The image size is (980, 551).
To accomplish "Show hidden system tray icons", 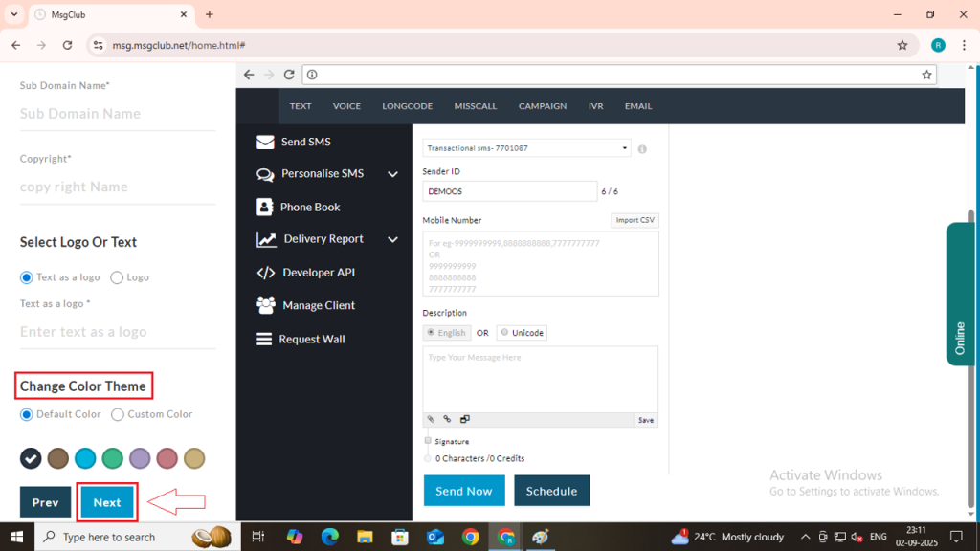I will 805,537.
